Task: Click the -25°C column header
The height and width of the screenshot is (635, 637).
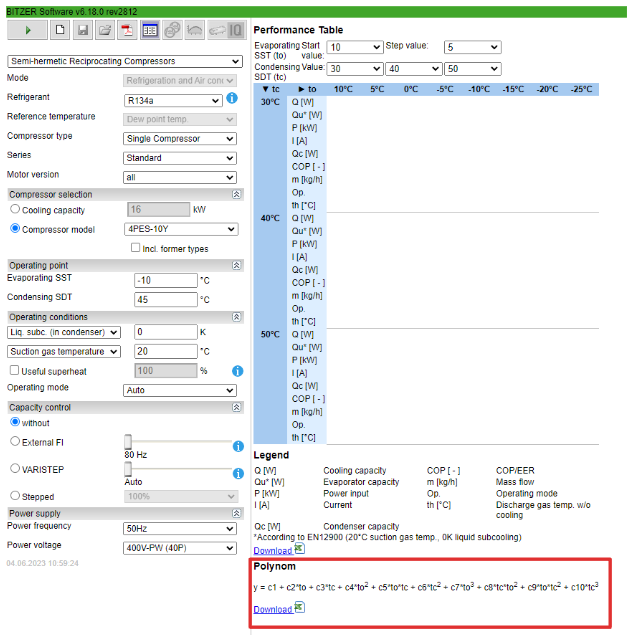Action: pos(581,89)
